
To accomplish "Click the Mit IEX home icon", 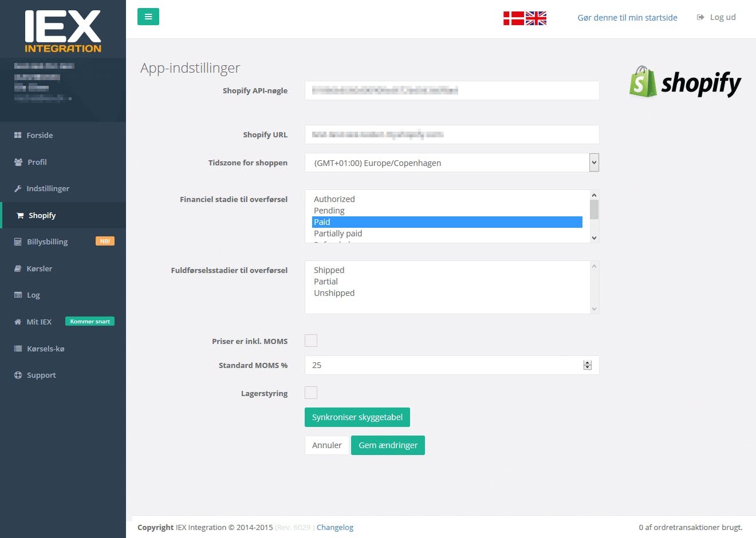I will click(18, 322).
